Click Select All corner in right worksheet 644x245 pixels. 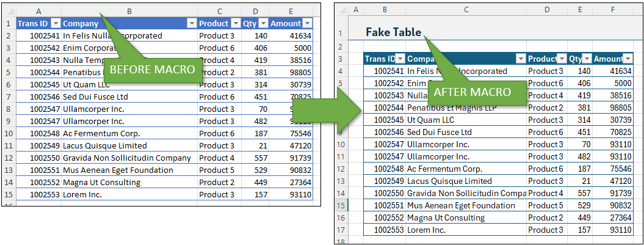tap(341, 11)
